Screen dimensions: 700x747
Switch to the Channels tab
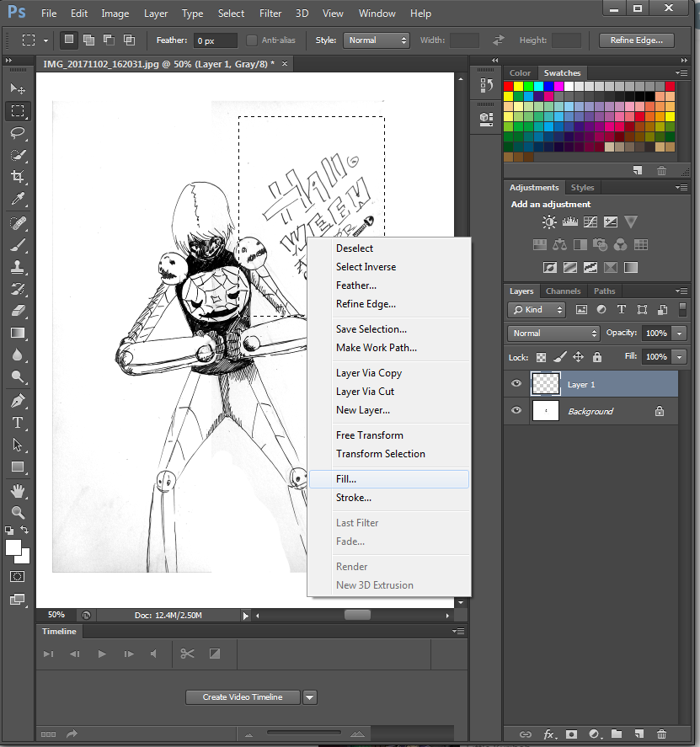[x=564, y=291]
